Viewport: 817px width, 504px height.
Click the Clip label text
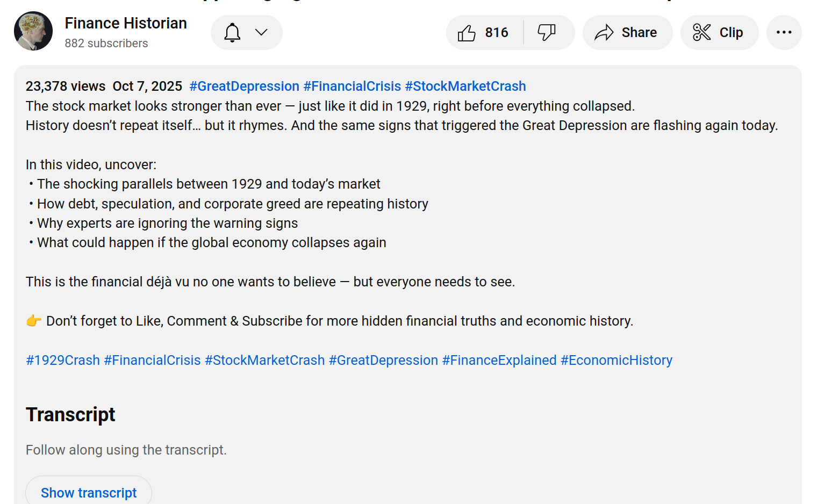(x=731, y=33)
